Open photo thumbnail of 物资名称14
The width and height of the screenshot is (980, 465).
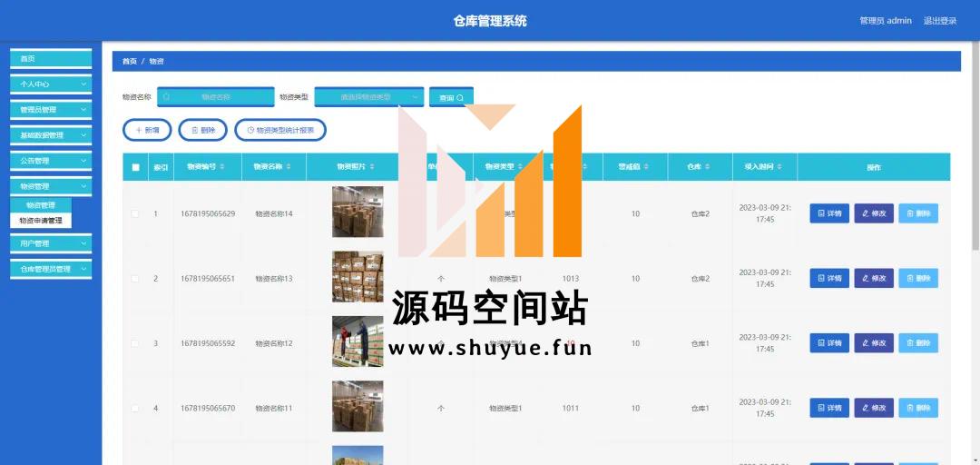coord(358,212)
